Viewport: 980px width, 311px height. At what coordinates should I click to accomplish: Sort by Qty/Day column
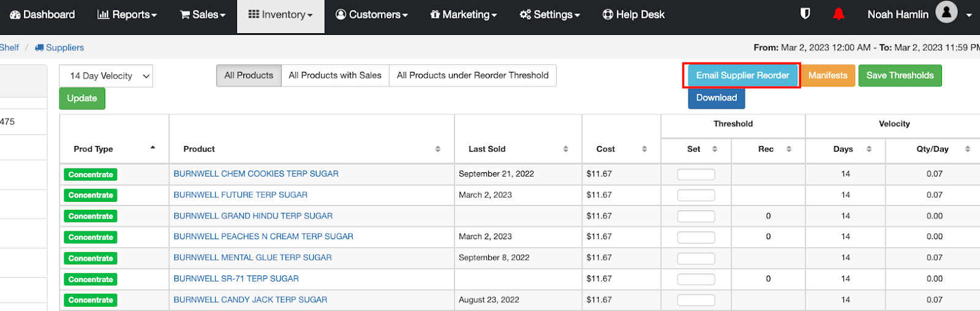tap(934, 149)
